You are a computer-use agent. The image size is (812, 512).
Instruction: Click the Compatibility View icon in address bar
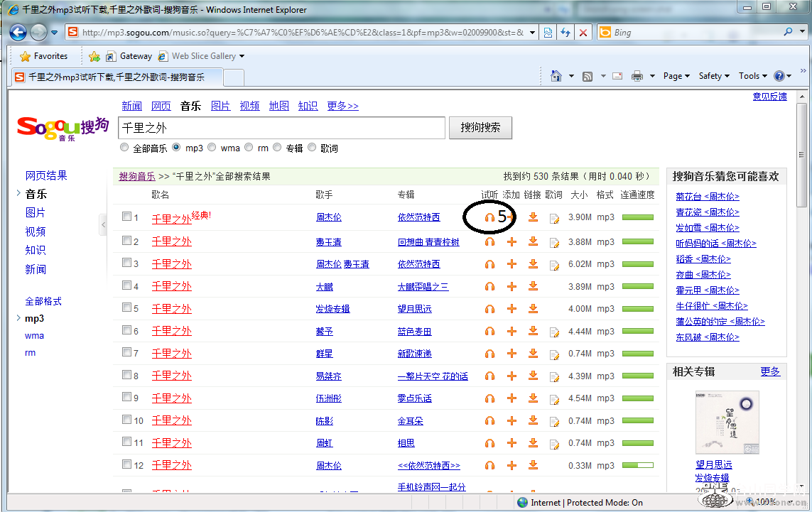548,33
